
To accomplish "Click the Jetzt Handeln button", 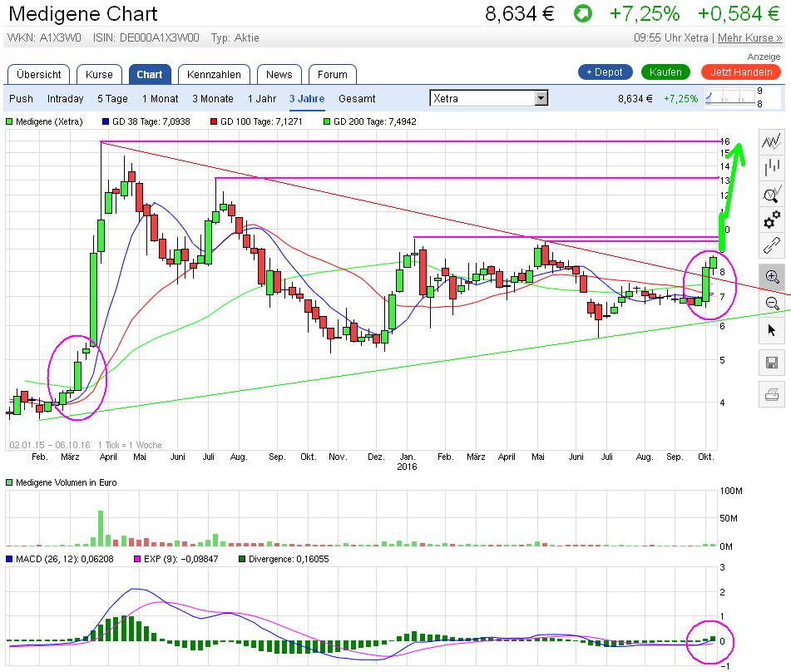I will tap(741, 72).
